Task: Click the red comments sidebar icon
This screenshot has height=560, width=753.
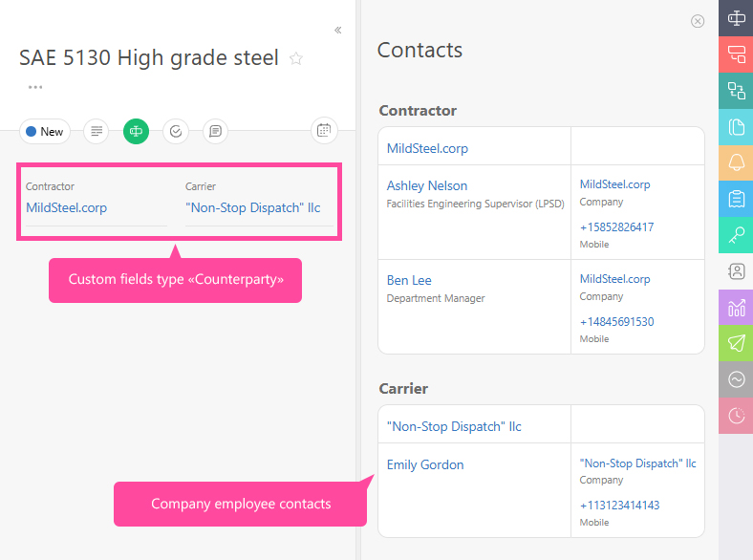Action: [736, 54]
